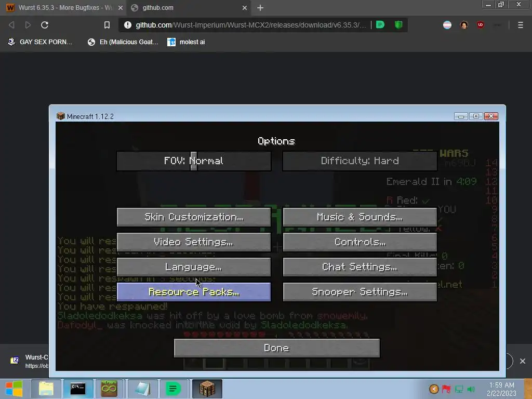Click the network tray icon

pos(459,389)
